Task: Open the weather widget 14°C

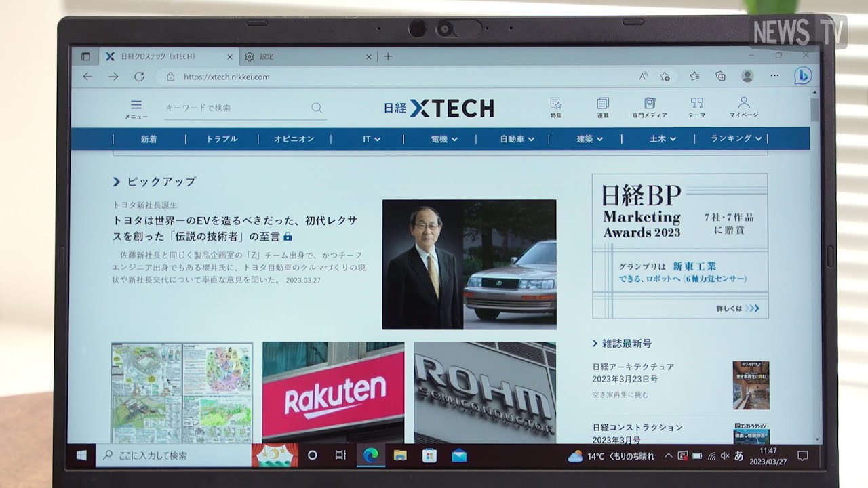Action: click(612, 456)
